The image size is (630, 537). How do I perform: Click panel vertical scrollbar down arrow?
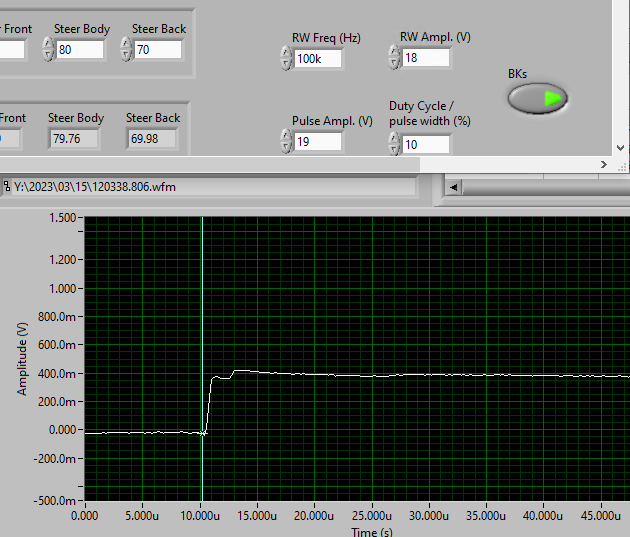click(x=620, y=148)
